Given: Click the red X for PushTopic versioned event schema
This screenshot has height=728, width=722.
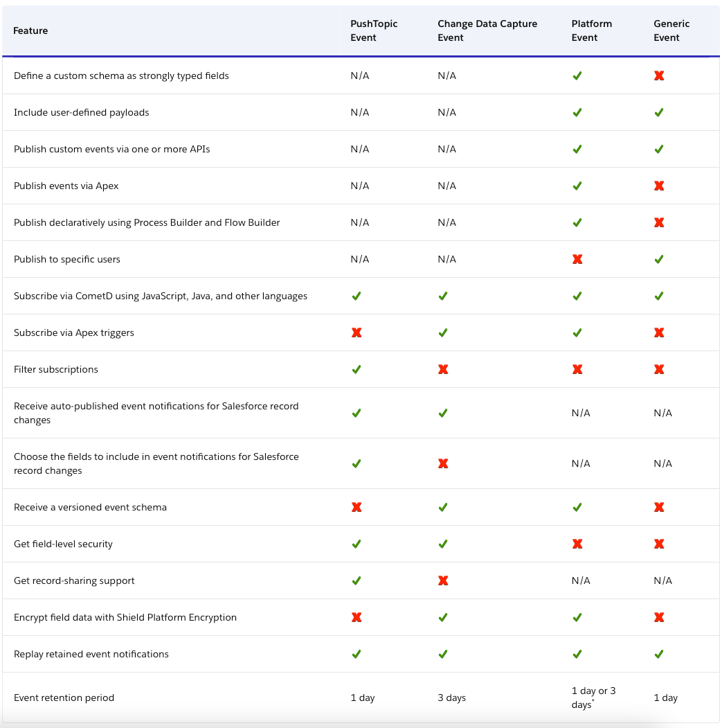Looking at the screenshot, I should (357, 507).
